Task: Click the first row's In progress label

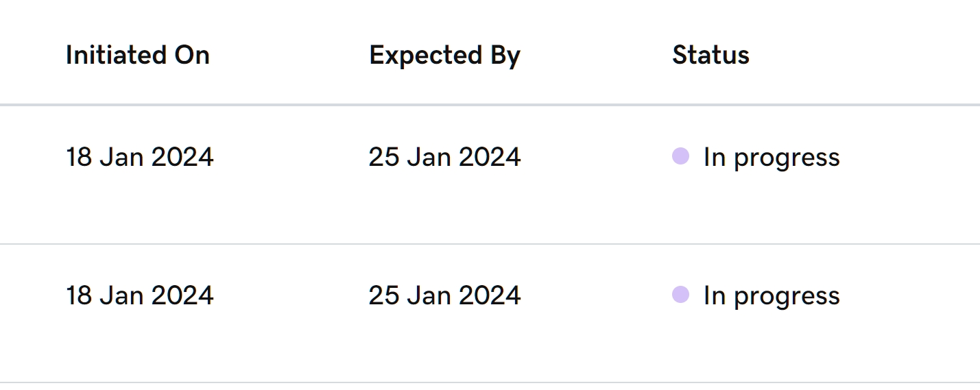Action: click(771, 158)
